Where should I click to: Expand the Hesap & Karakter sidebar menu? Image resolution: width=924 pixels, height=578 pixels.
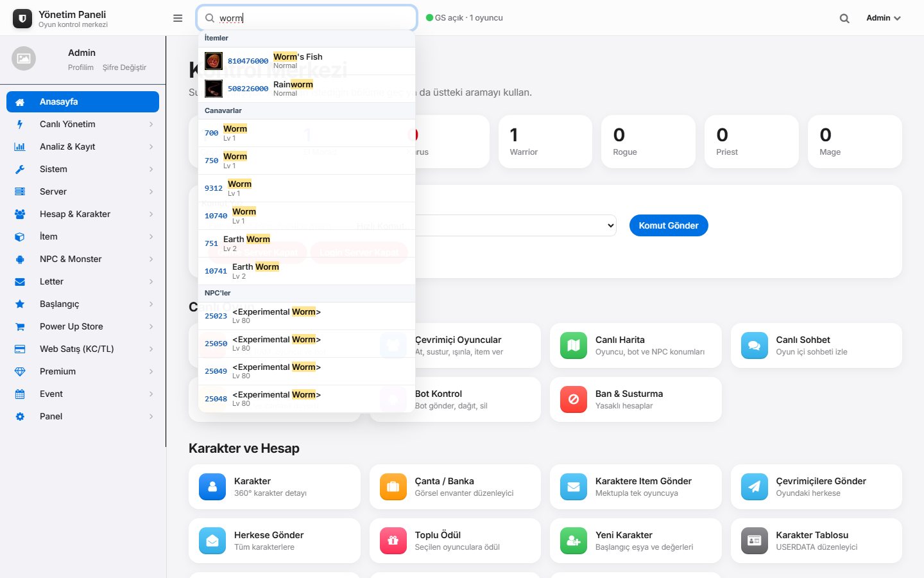[83, 214]
